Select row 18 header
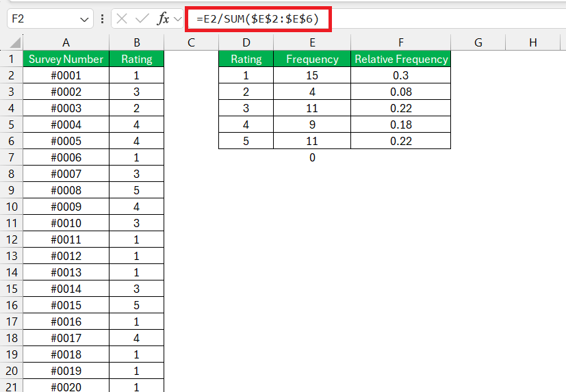The image size is (566, 392). (x=11, y=338)
